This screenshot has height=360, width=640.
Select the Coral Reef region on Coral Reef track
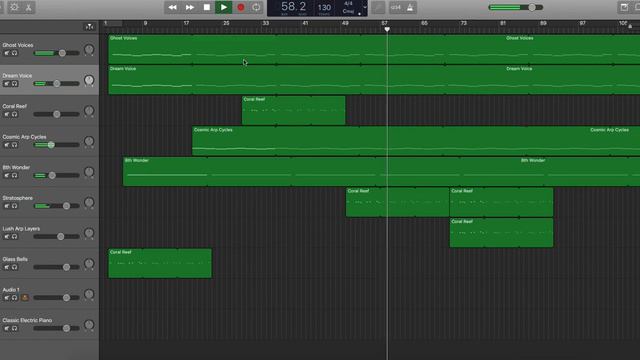click(x=293, y=110)
